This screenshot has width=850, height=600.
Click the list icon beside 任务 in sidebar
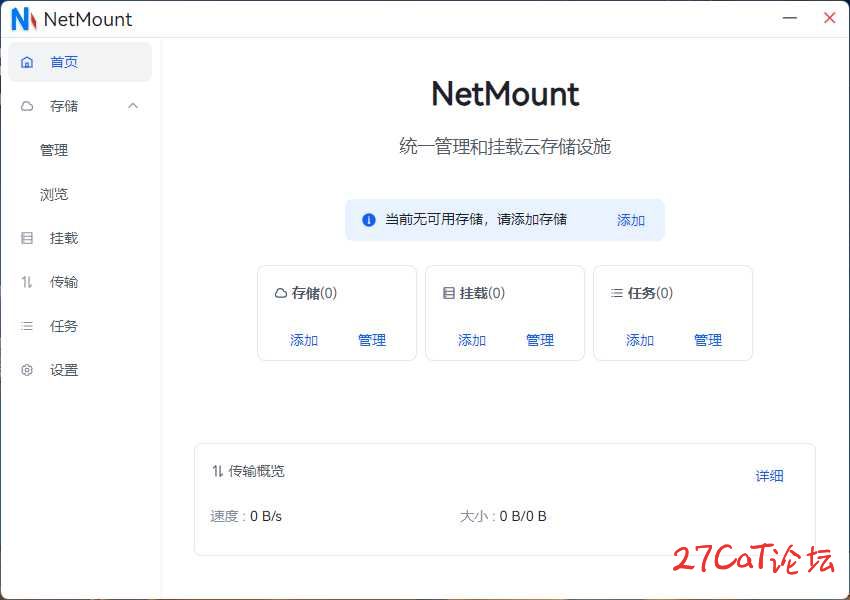[x=27, y=326]
